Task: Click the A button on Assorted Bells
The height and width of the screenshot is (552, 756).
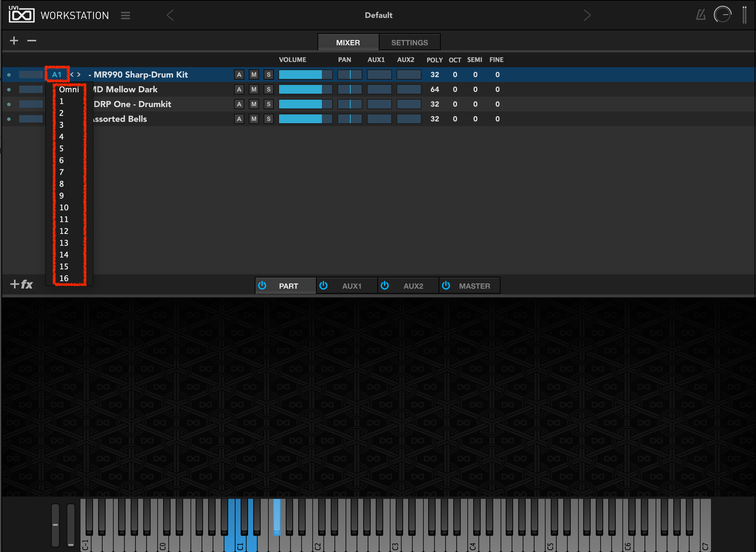Action: (x=239, y=119)
